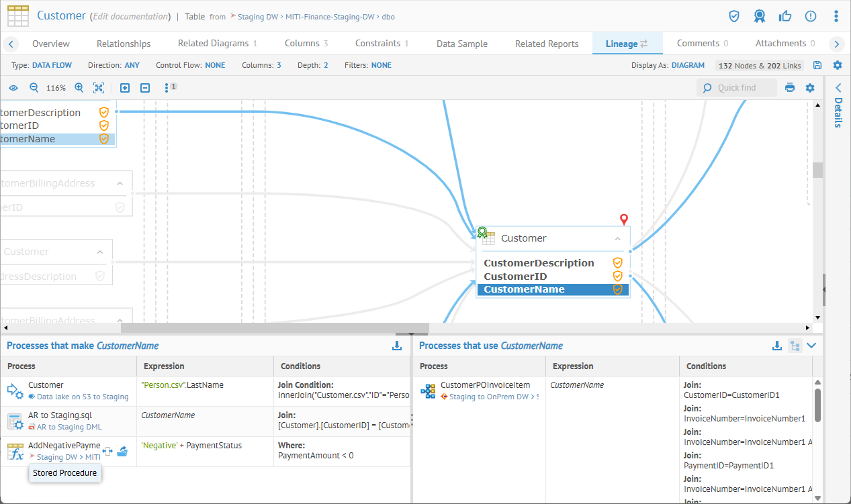This screenshot has width=851, height=504.
Task: Click the fit-to-screen diagram icon
Action: tap(99, 88)
